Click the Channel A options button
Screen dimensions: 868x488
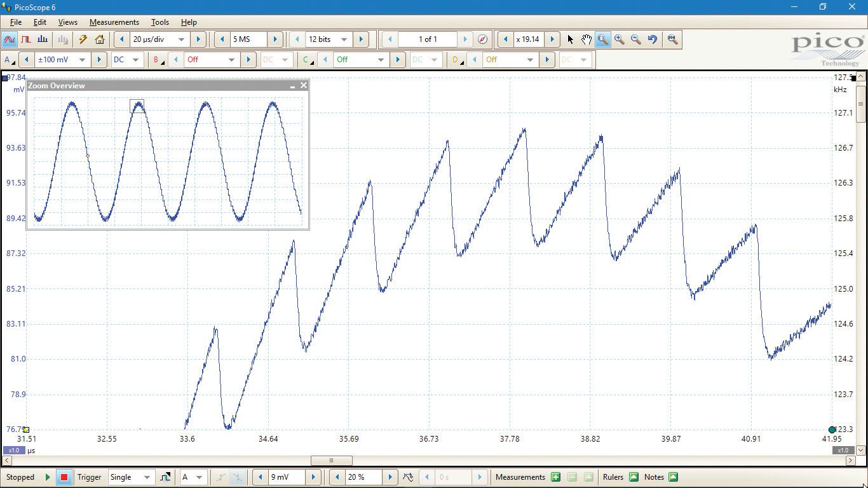point(10,60)
